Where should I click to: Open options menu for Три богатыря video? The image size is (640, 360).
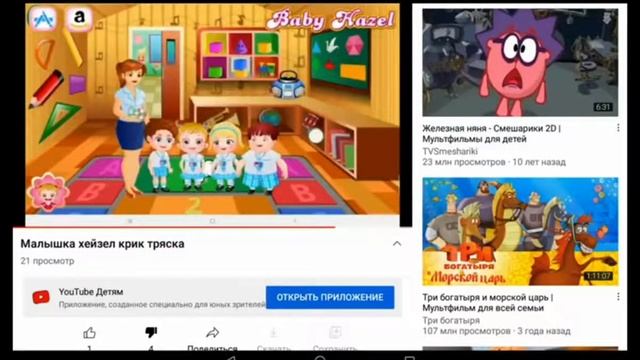coord(618,297)
